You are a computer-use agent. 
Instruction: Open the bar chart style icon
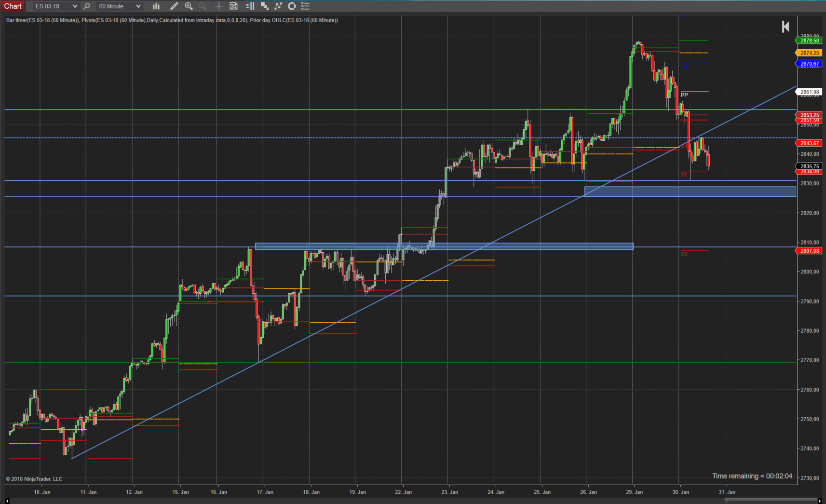click(156, 6)
